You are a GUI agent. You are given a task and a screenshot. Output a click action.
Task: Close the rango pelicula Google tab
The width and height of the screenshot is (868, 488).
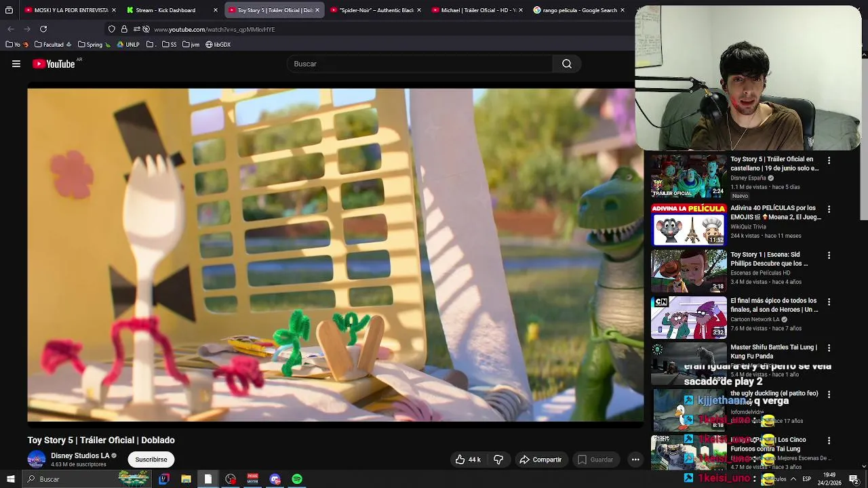(x=623, y=10)
